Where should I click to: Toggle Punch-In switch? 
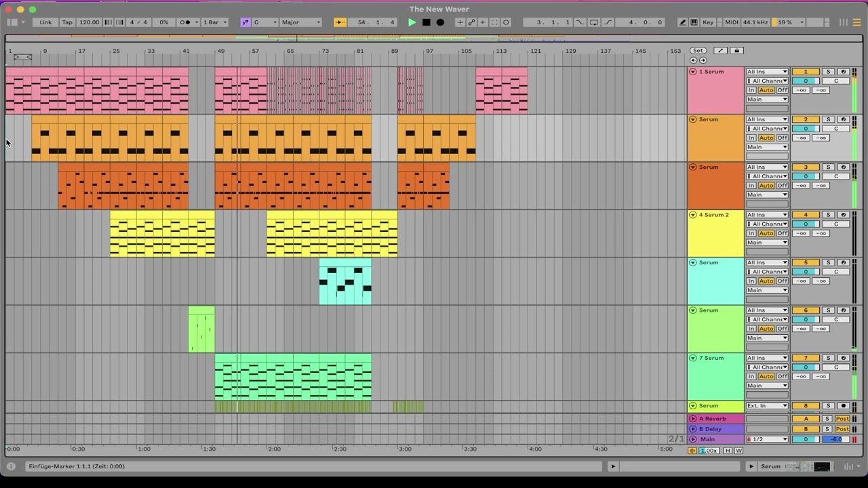point(580,22)
